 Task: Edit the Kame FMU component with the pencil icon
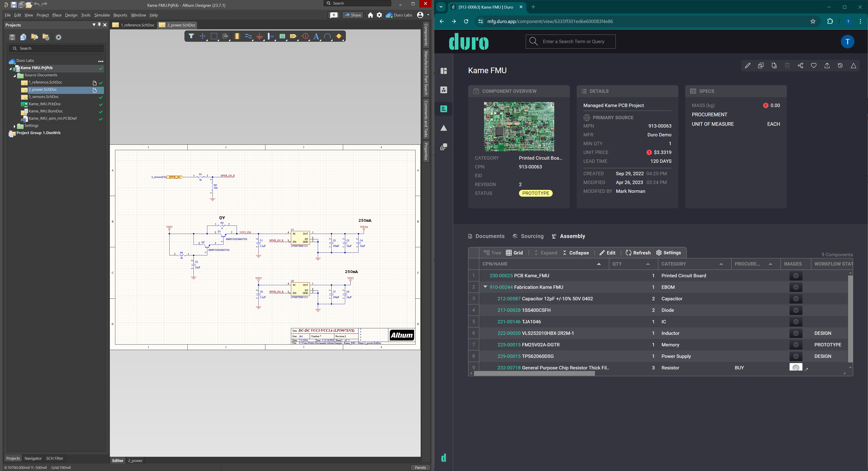[x=747, y=66]
